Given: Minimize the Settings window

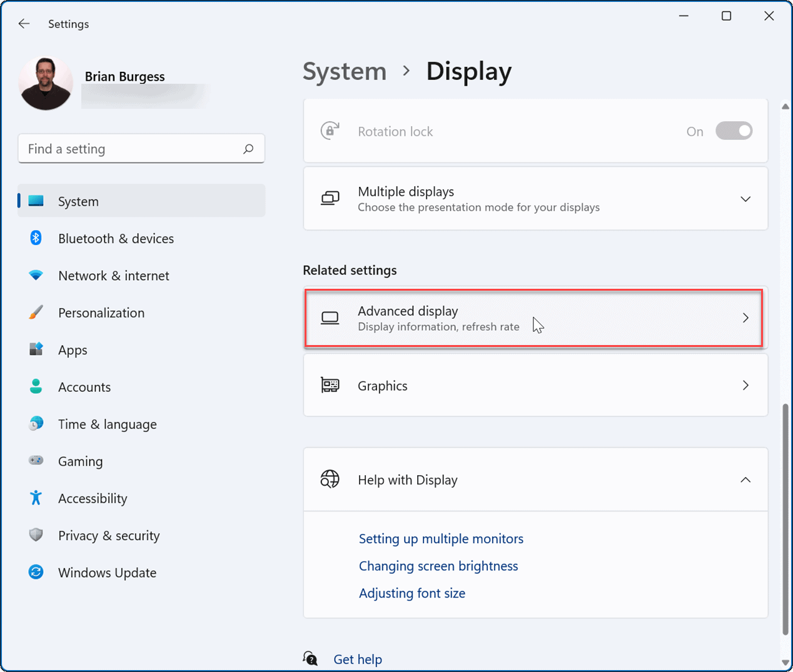Looking at the screenshot, I should point(684,16).
